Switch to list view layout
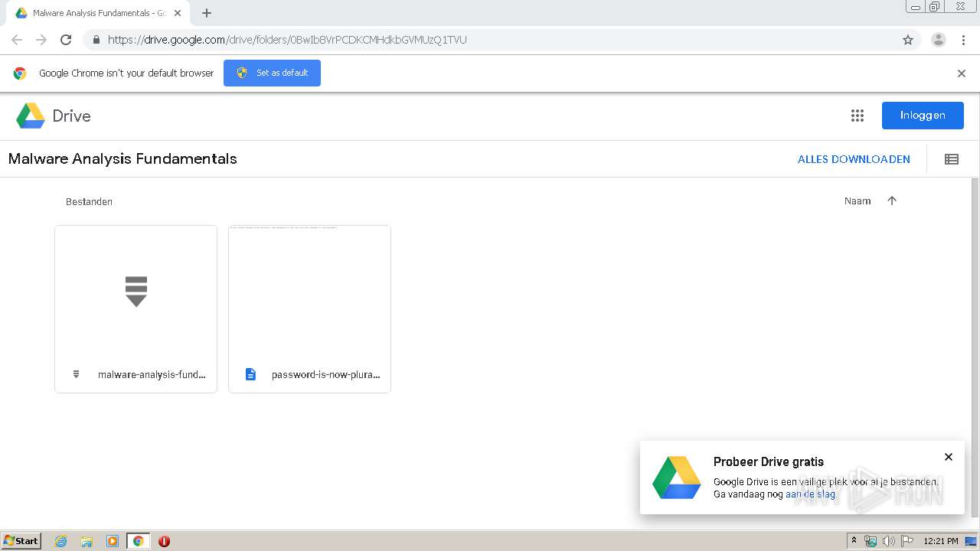 click(952, 159)
